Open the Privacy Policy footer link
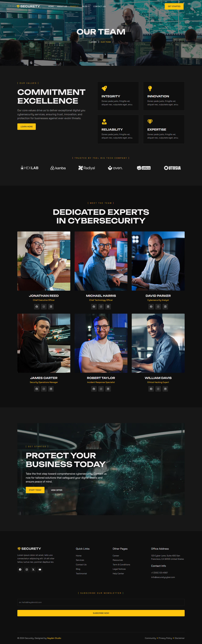The height and width of the screenshot is (644, 202). tap(165, 638)
